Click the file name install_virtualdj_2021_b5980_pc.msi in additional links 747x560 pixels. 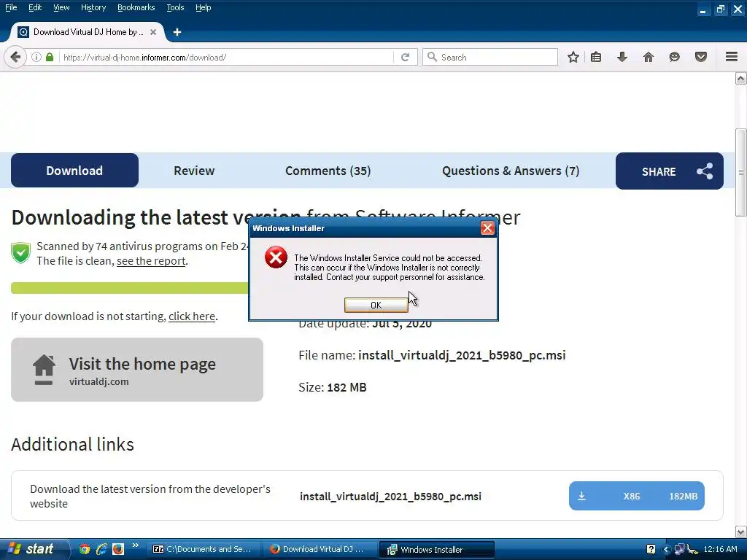pos(391,496)
